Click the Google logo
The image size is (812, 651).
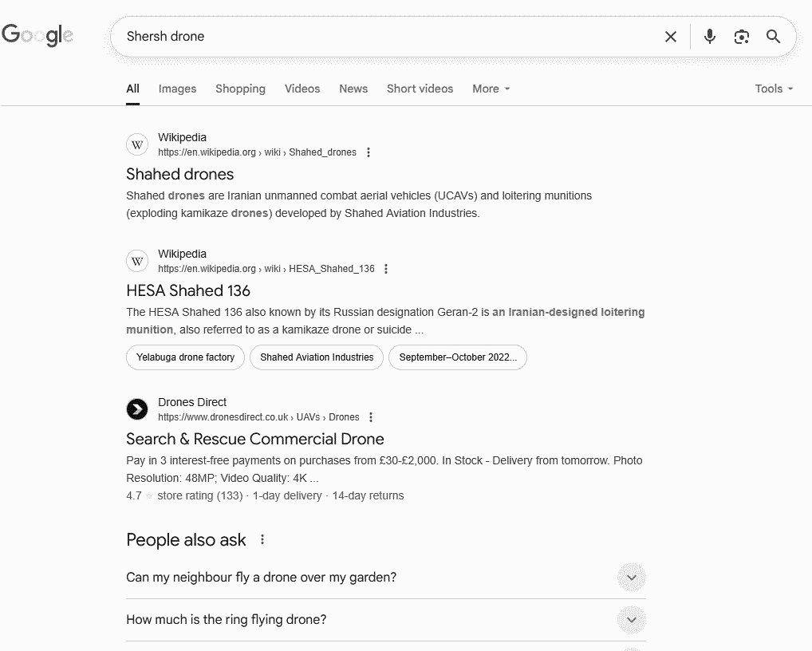click(37, 36)
